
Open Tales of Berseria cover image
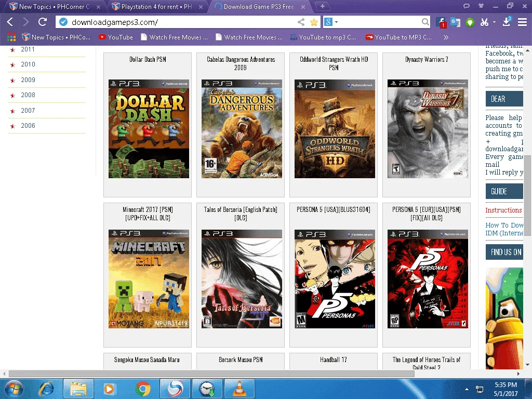pos(242,279)
